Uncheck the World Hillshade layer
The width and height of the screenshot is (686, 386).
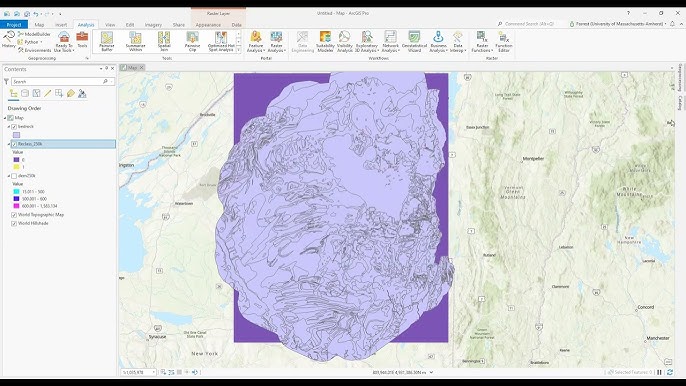(x=14, y=223)
